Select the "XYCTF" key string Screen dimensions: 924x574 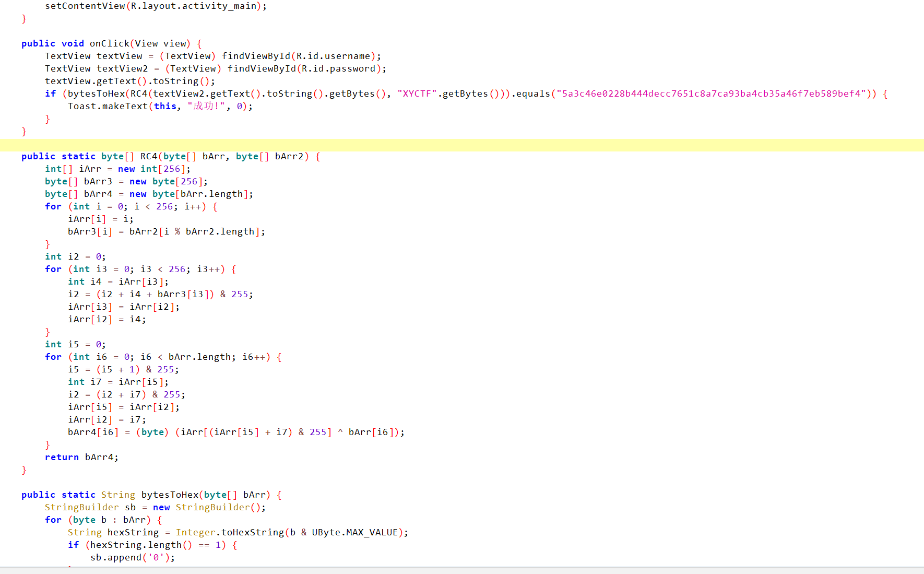[417, 93]
